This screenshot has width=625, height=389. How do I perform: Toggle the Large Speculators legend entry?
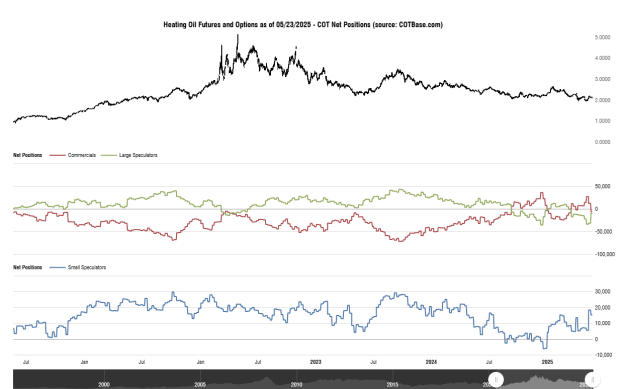(129, 155)
